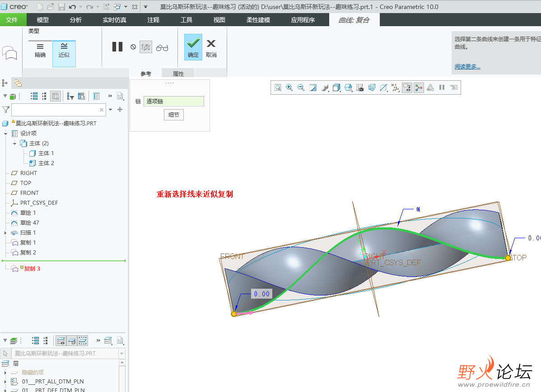Confirm with the 确定 checkmark button
Screen dimensions: 541x392
tap(193, 47)
